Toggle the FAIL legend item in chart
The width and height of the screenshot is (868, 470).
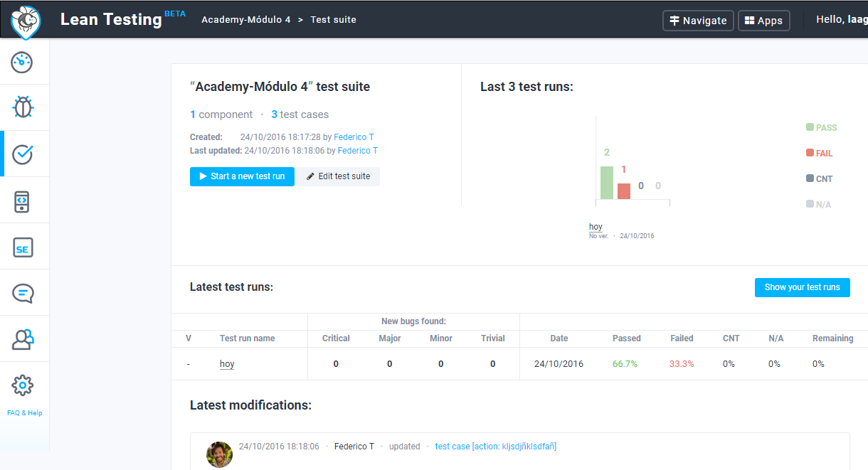[819, 154]
